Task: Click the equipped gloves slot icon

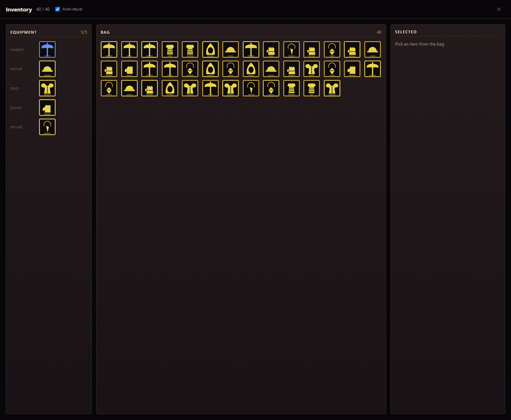Action: 47,108
